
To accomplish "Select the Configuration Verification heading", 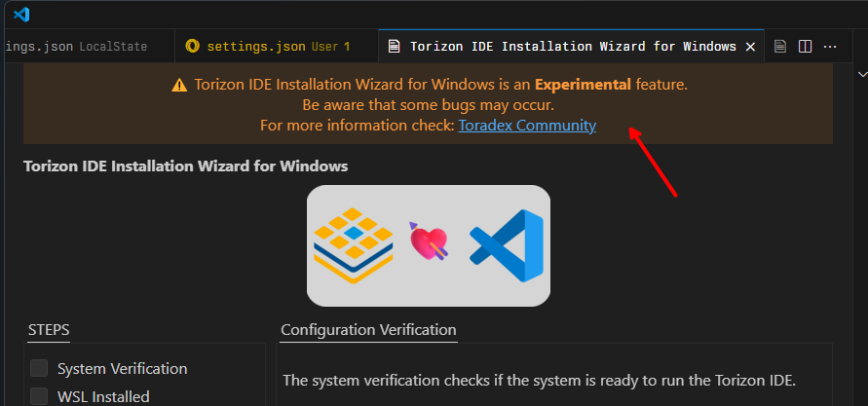I will pos(368,330).
